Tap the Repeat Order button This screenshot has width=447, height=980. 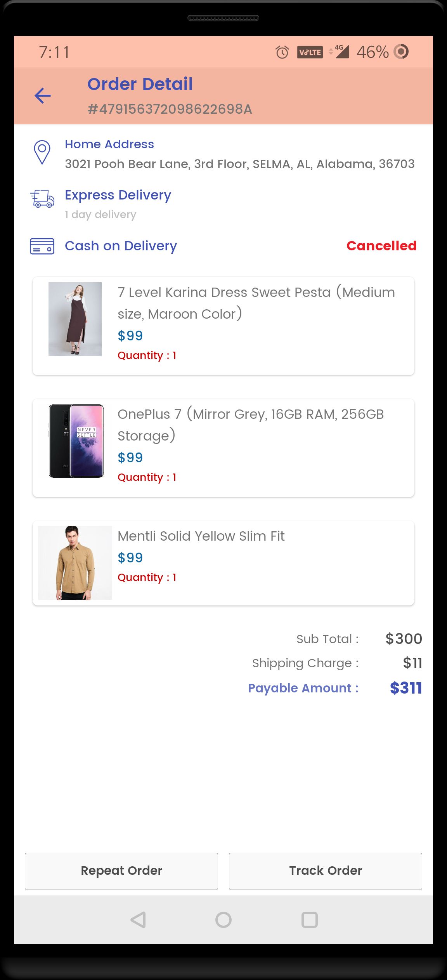[x=121, y=871]
